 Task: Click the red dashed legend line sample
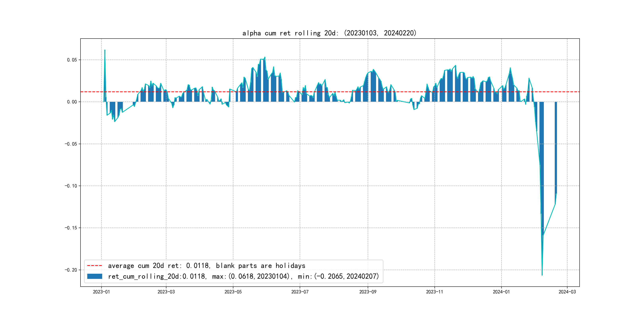[x=94, y=266]
